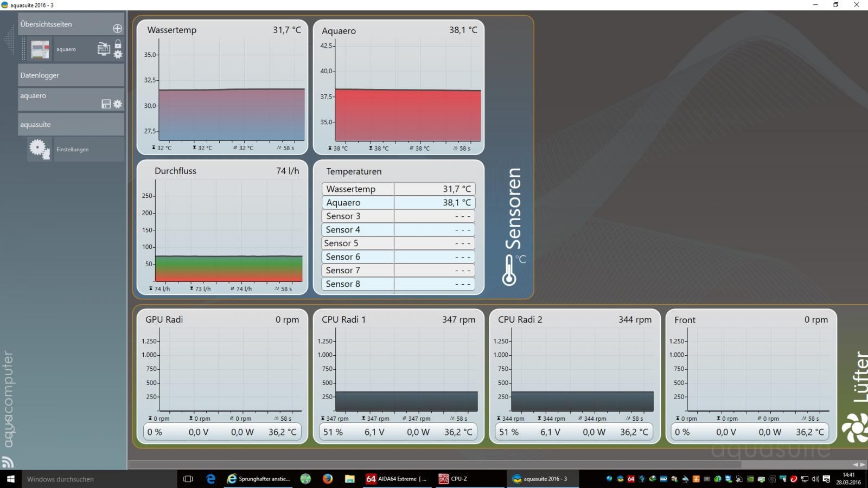Select Wassertemp row in Temperaturen table
Screen dimensions: 868x488
click(x=398, y=189)
